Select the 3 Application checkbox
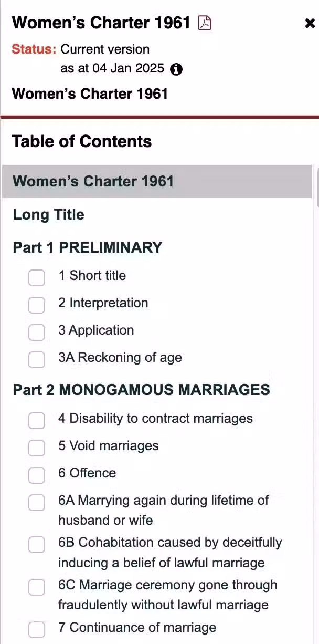The width and height of the screenshot is (319, 644). click(37, 332)
